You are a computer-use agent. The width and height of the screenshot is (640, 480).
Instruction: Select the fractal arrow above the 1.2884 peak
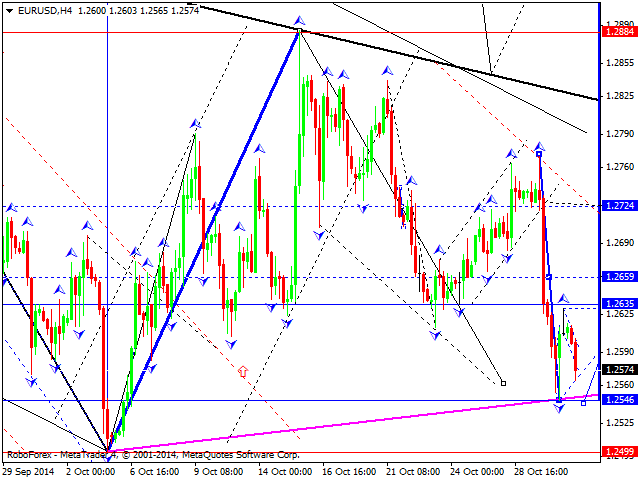pos(300,20)
